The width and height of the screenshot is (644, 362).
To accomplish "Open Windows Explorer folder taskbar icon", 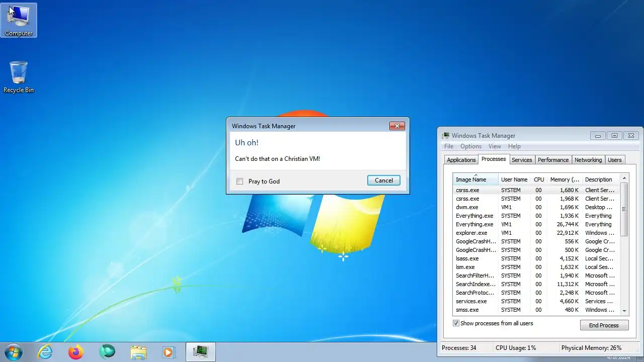I will coord(138,352).
